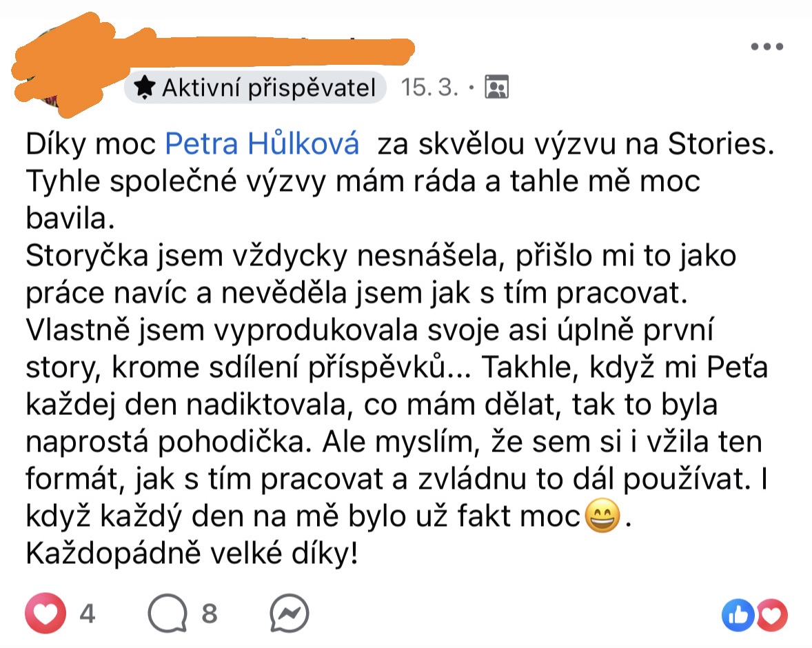Image resolution: width=812 pixels, height=648 pixels.
Task: Click the star icon in the contributor badge
Action: [144, 88]
